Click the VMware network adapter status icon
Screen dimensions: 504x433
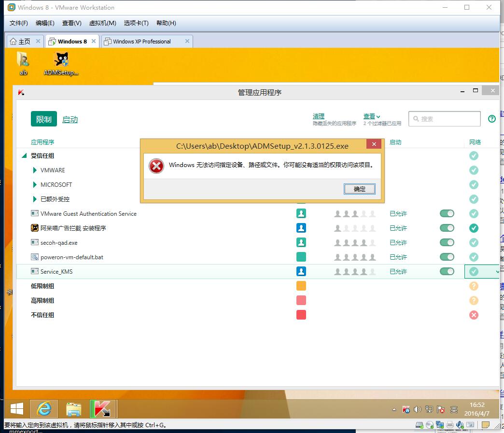[440, 425]
